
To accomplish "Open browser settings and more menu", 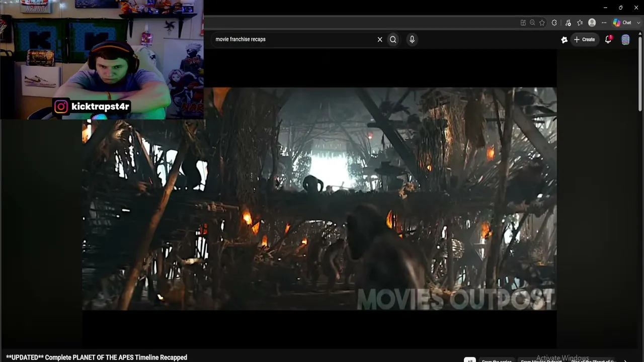I will tap(604, 23).
